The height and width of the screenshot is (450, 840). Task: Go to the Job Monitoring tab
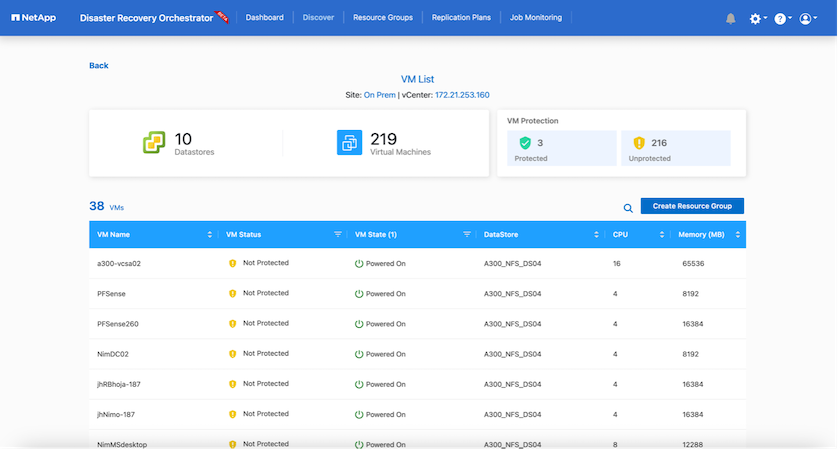pyautogui.click(x=536, y=18)
